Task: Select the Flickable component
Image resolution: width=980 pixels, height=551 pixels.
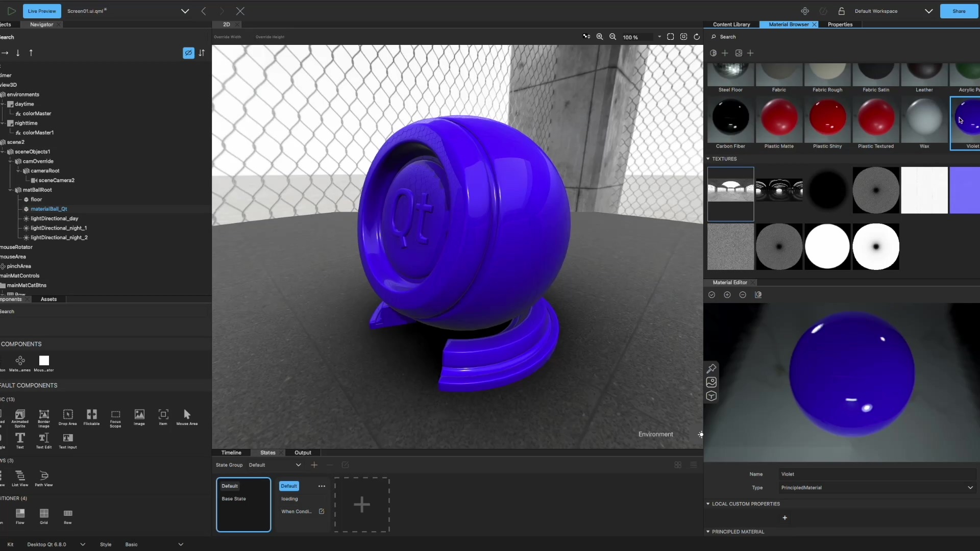Action: point(91,417)
